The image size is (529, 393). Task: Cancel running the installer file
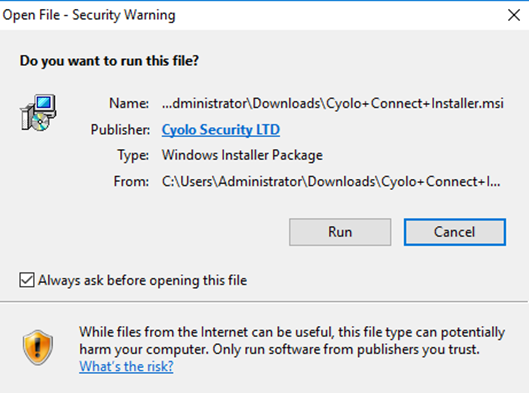[455, 232]
